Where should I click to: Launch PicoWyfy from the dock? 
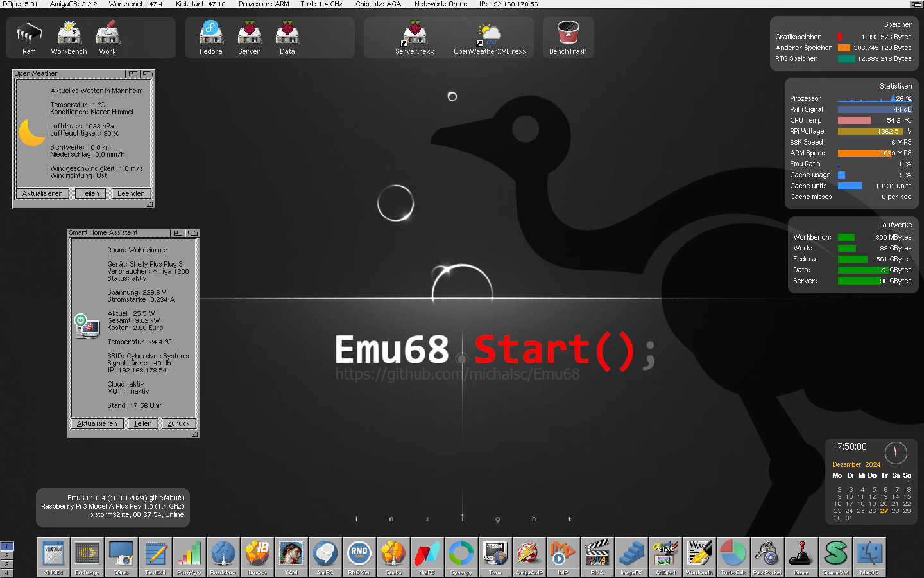(189, 557)
